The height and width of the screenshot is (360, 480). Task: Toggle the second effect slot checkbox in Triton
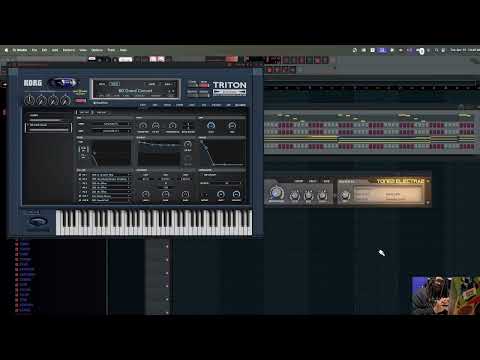(x=80, y=179)
